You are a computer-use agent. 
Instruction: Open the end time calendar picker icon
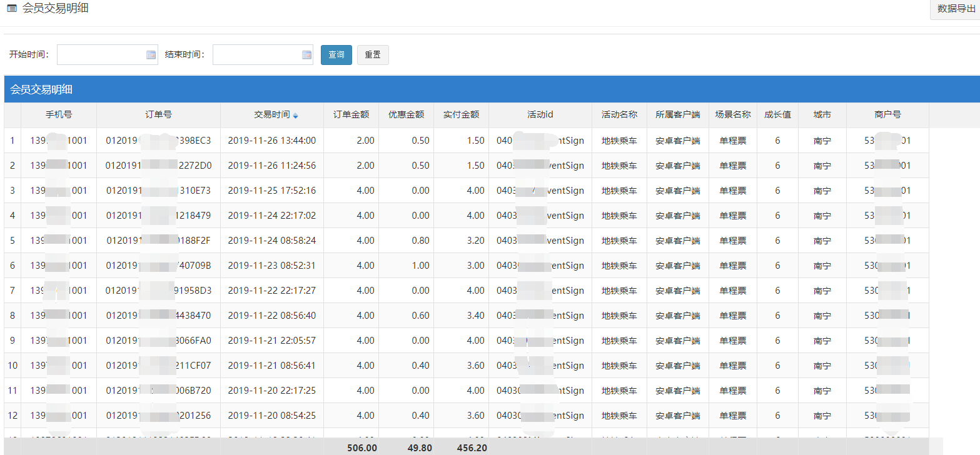306,55
